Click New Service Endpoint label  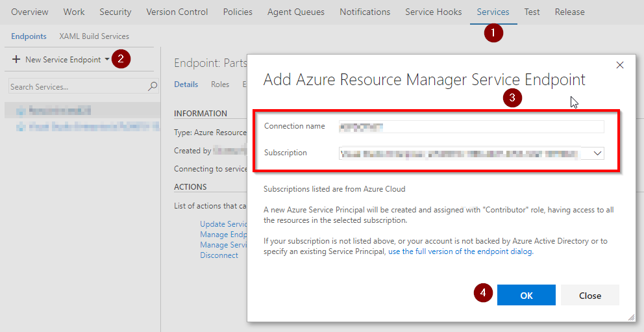coord(63,60)
